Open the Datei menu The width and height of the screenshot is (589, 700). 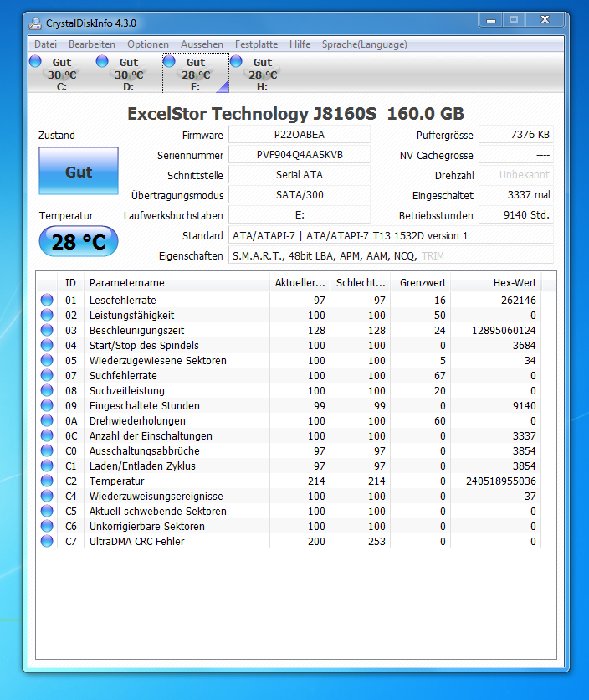tap(45, 44)
